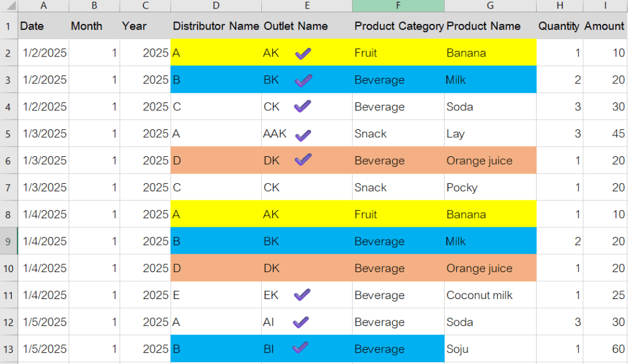Select the checkmark beside outlet CK

point(303,107)
